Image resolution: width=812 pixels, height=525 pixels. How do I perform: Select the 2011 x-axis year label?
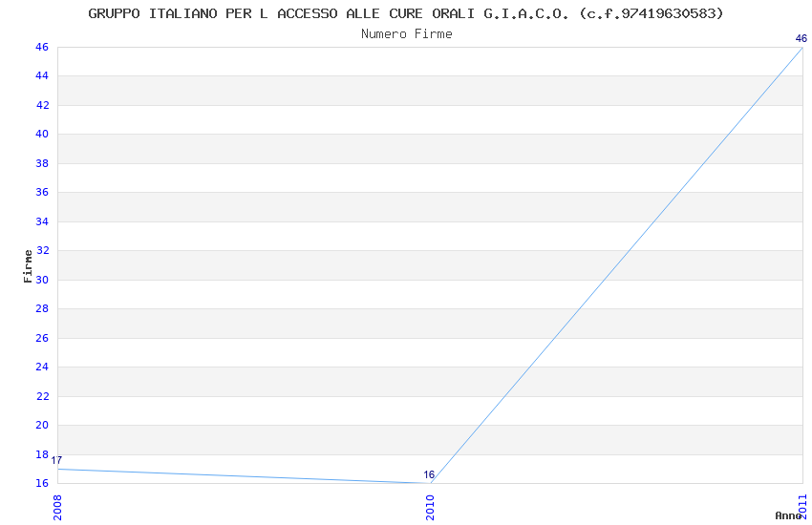(803, 507)
